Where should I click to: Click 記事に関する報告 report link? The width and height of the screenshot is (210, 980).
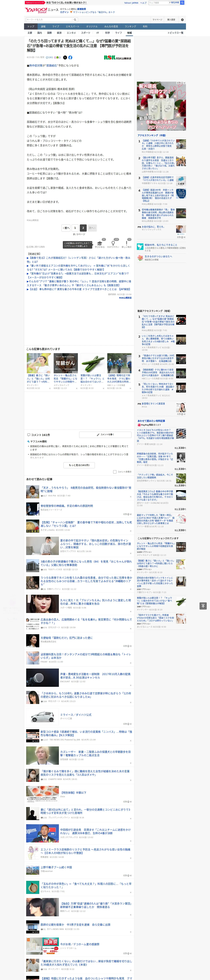pyautogui.click(x=35, y=247)
